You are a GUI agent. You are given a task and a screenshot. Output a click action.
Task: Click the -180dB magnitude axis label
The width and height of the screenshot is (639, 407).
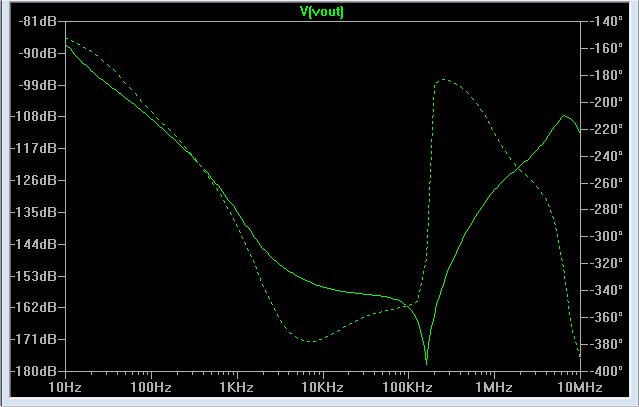33,371
